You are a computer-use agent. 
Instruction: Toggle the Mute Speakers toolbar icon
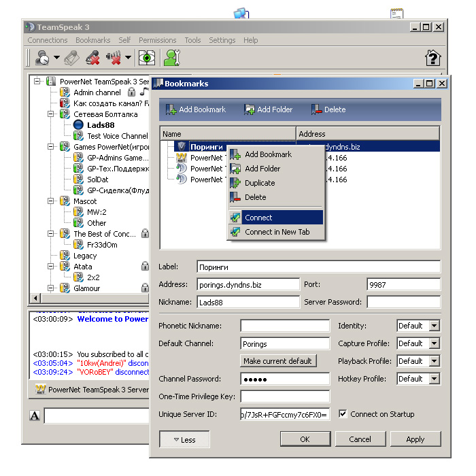click(114, 58)
